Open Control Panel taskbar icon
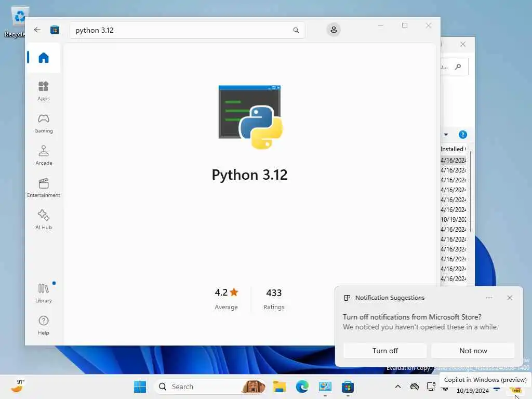Screen dimensions: 532x399 325,387
